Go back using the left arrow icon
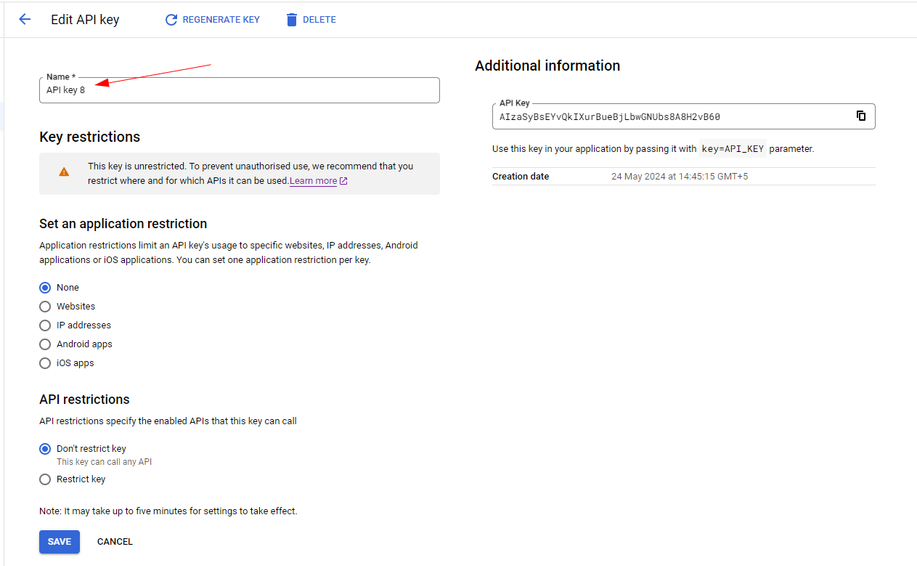The height and width of the screenshot is (566, 917). click(x=25, y=19)
